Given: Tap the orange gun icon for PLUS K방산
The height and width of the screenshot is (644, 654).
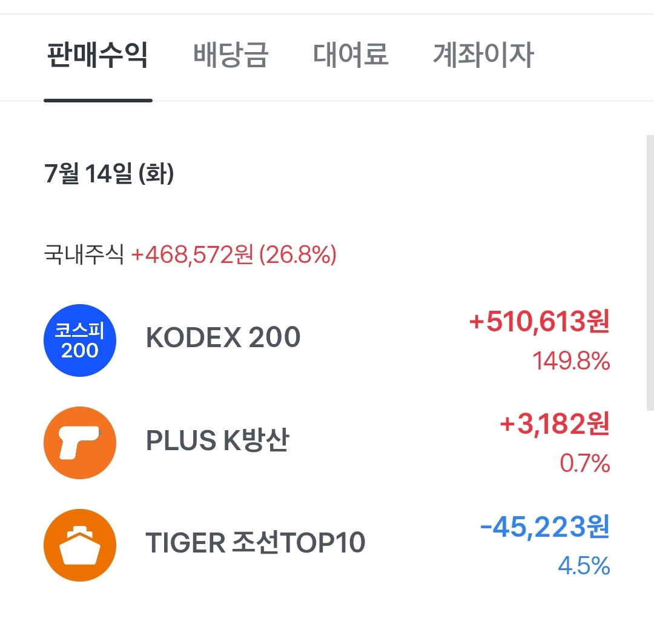Looking at the screenshot, I should point(80,442).
